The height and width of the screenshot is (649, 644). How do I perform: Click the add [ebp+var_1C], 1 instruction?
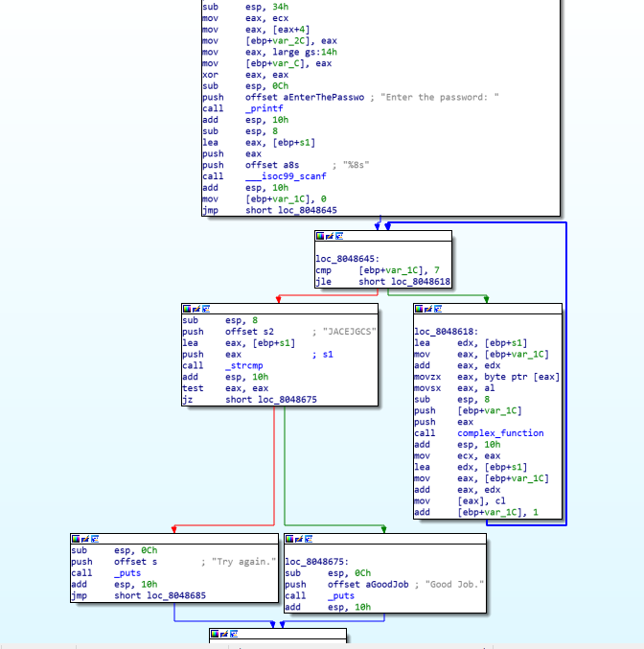[476, 513]
